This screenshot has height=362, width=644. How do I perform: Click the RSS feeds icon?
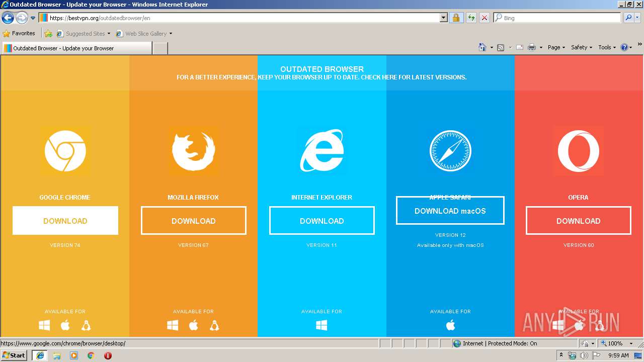coord(501,47)
